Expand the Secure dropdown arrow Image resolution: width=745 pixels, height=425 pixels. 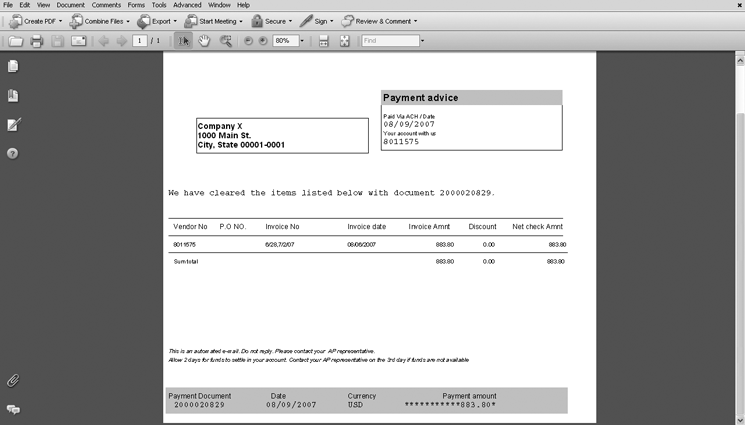pyautogui.click(x=290, y=21)
